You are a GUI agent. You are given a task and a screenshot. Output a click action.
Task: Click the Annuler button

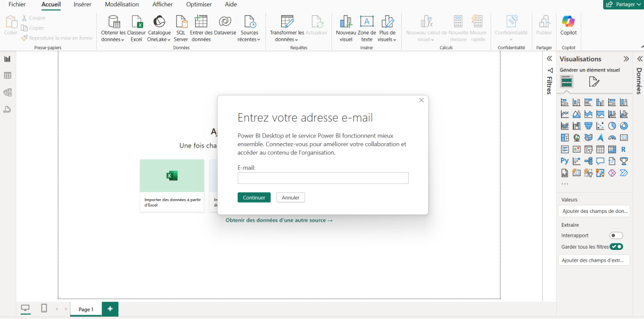pyautogui.click(x=291, y=198)
